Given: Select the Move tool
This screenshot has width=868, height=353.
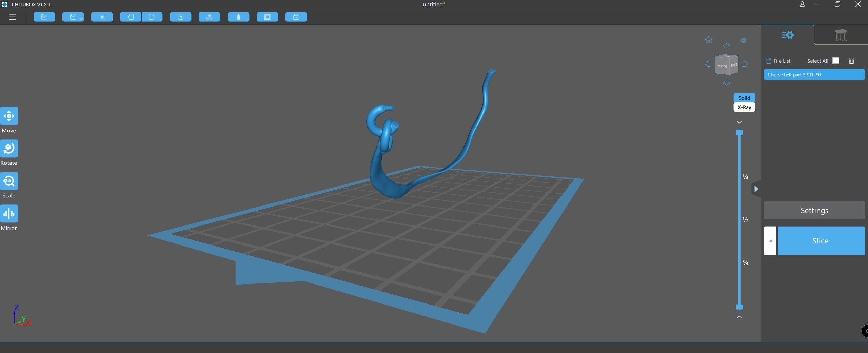Looking at the screenshot, I should [9, 116].
